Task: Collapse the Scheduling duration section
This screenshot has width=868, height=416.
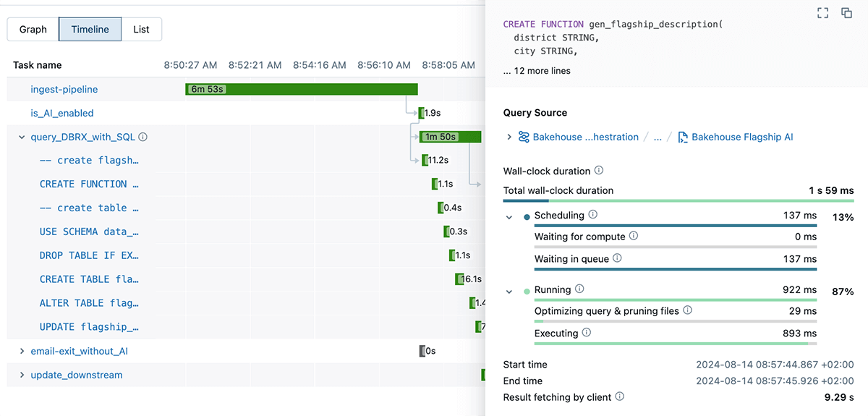Action: [509, 217]
